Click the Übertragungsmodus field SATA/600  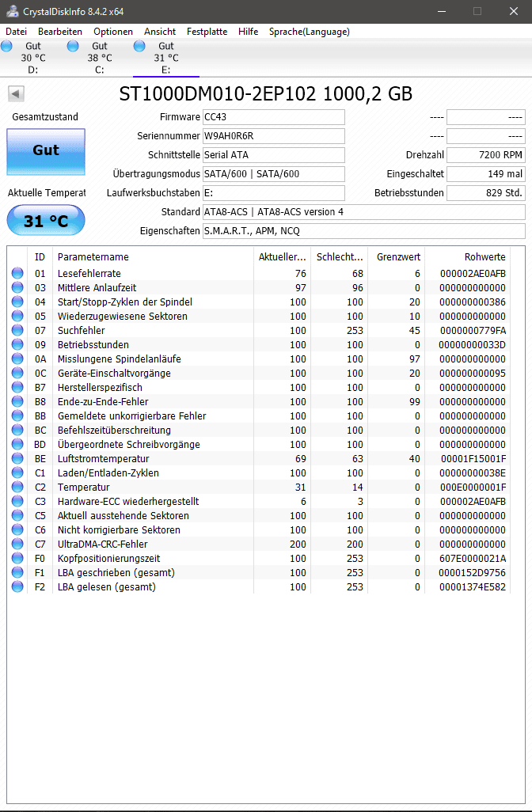[x=273, y=174]
